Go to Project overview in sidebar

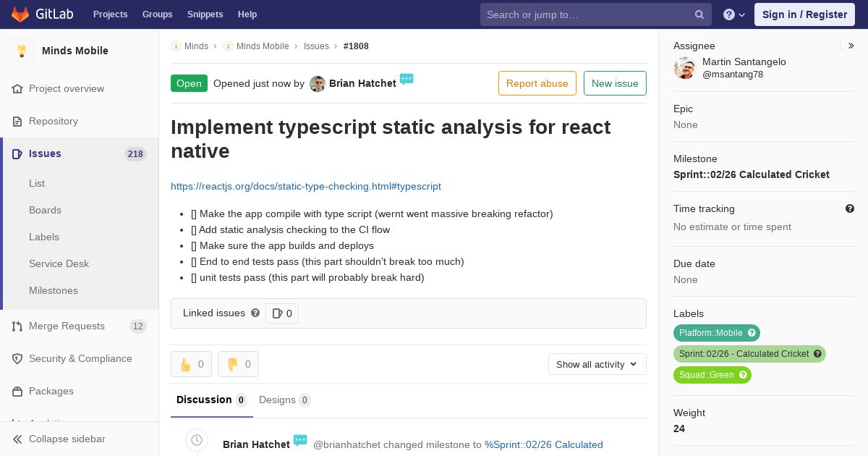pyautogui.click(x=67, y=88)
